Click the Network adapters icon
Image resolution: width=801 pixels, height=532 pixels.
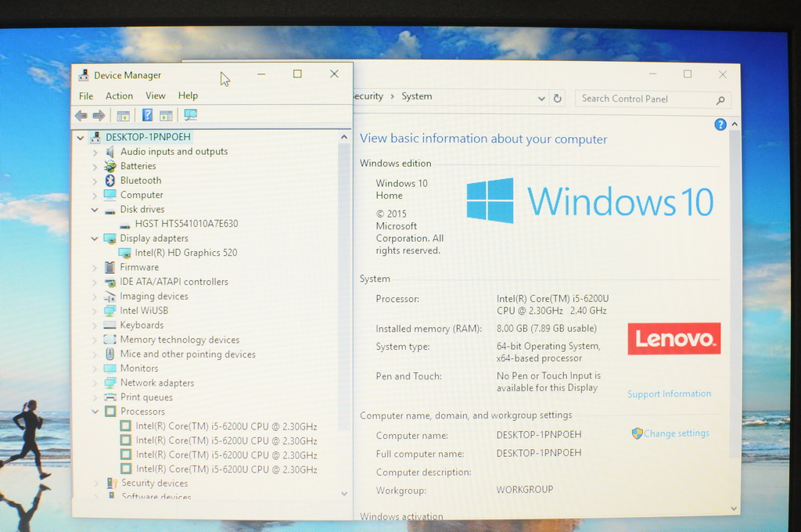(110, 383)
